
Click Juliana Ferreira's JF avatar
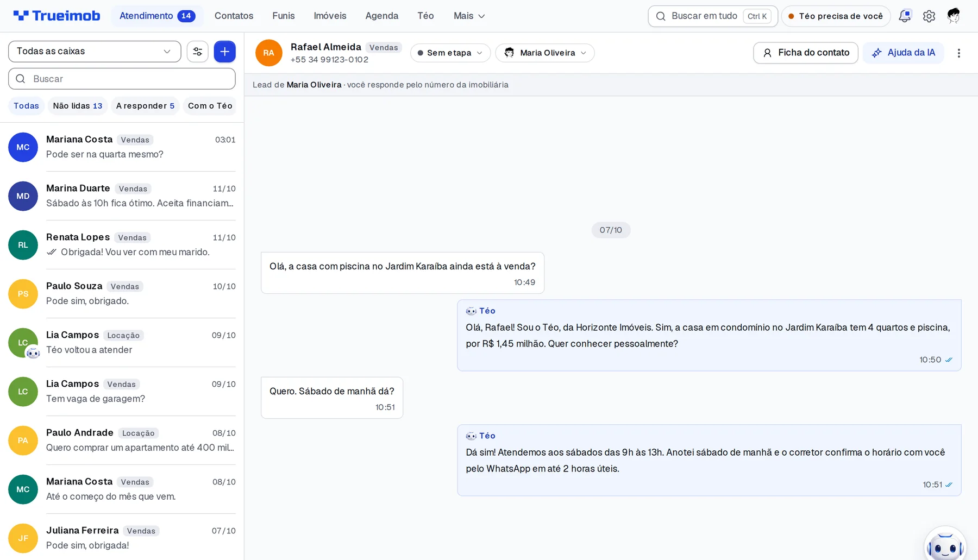[x=23, y=538]
